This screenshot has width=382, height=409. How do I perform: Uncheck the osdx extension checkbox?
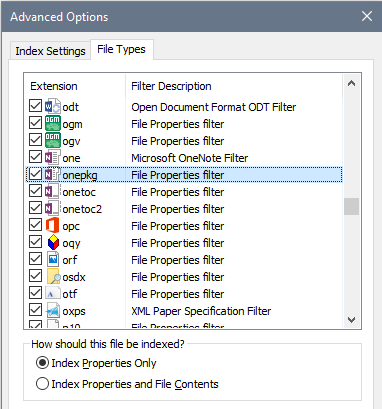[x=35, y=276]
